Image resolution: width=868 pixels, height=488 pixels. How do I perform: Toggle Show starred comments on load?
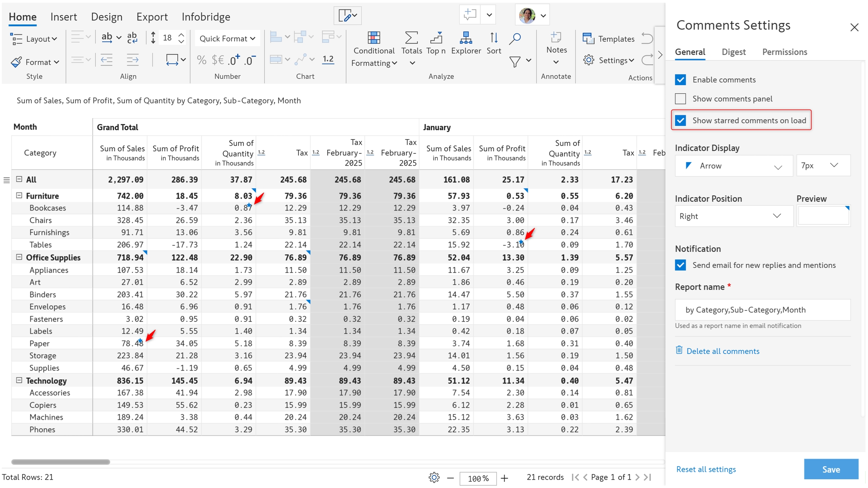(680, 120)
